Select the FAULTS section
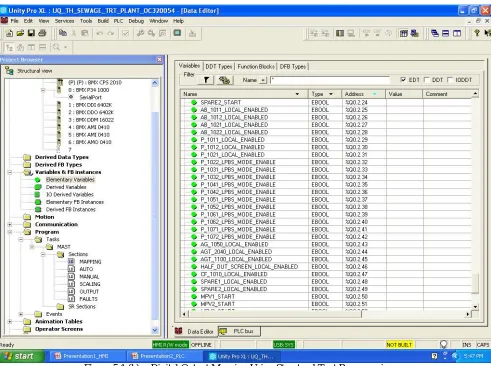 [88, 299]
